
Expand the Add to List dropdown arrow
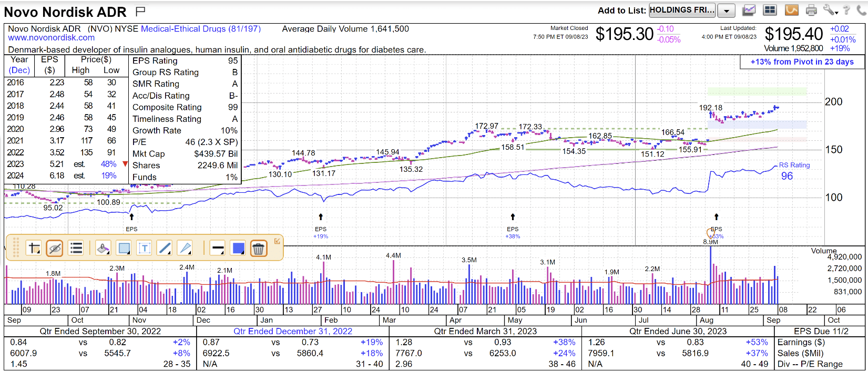726,11
